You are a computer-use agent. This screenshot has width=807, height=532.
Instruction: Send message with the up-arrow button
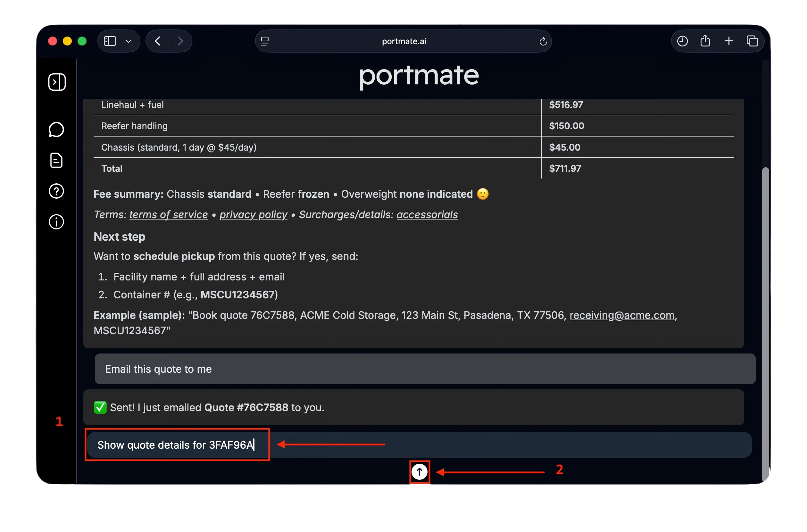pyautogui.click(x=419, y=472)
